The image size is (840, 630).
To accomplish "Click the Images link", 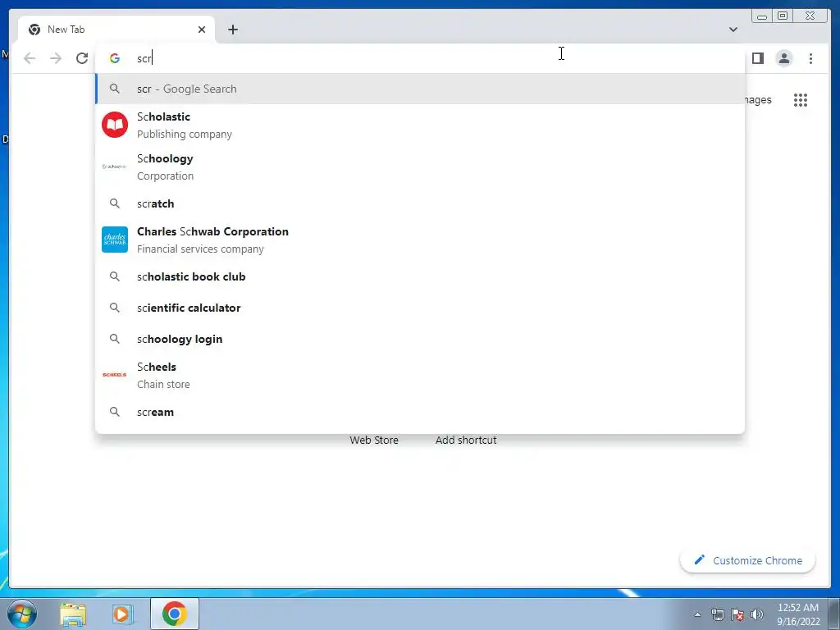I will tap(758, 99).
